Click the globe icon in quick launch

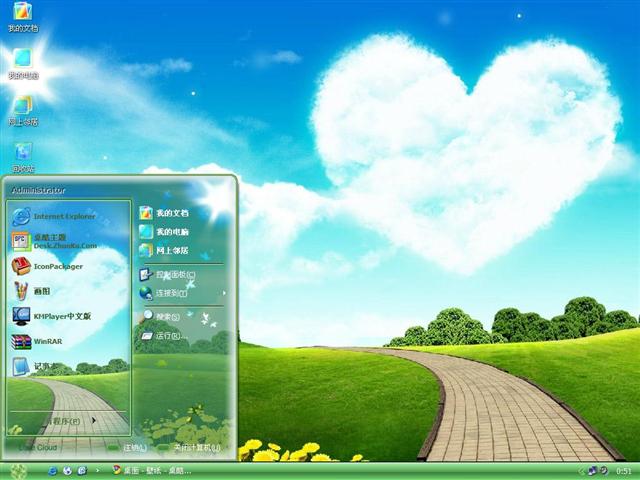[67, 471]
